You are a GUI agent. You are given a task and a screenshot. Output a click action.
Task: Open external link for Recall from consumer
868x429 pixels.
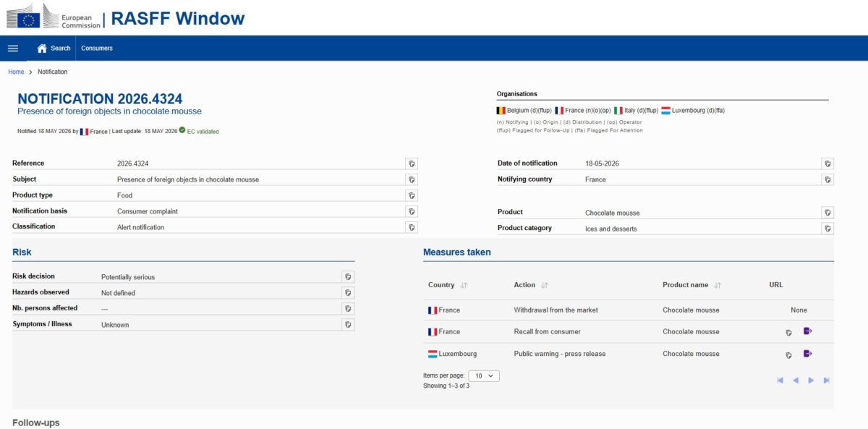(x=808, y=331)
